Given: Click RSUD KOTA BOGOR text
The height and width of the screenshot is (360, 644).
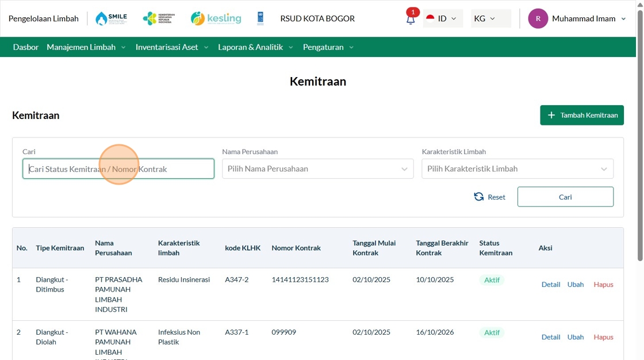Looking at the screenshot, I should 317,18.
